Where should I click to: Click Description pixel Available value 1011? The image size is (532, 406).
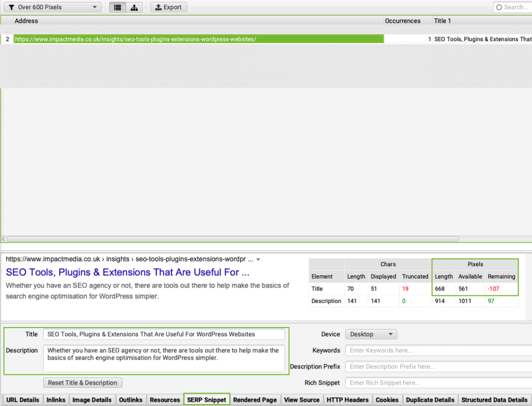coord(465,301)
